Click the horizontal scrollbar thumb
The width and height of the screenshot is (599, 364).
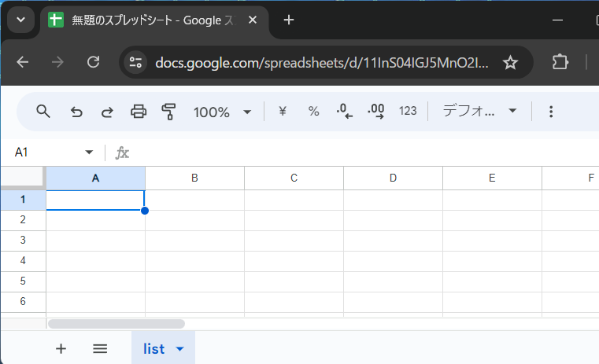tap(116, 324)
